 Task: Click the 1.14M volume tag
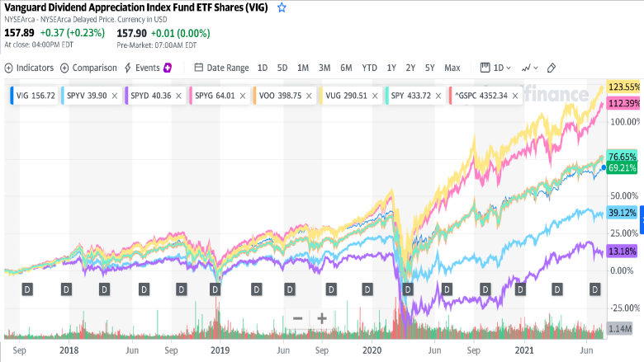click(620, 329)
